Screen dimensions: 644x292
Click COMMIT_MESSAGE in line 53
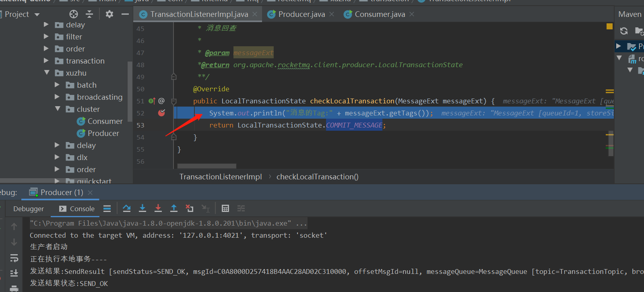[x=354, y=125]
